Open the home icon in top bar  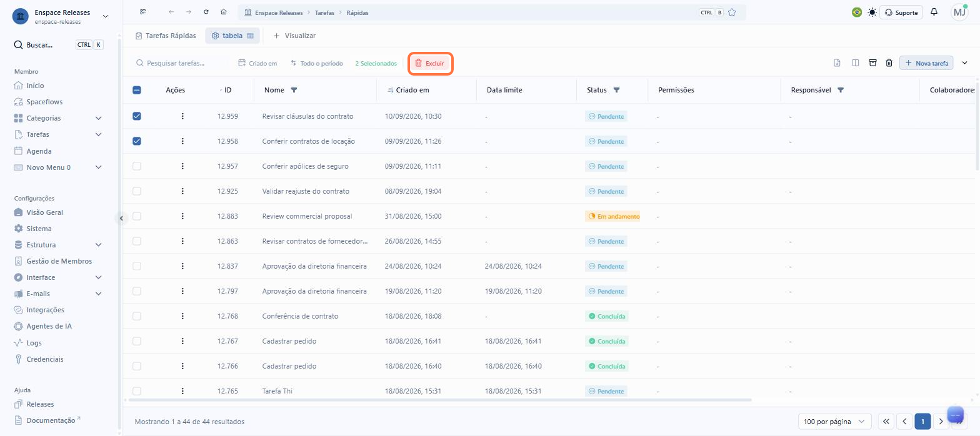pos(224,12)
